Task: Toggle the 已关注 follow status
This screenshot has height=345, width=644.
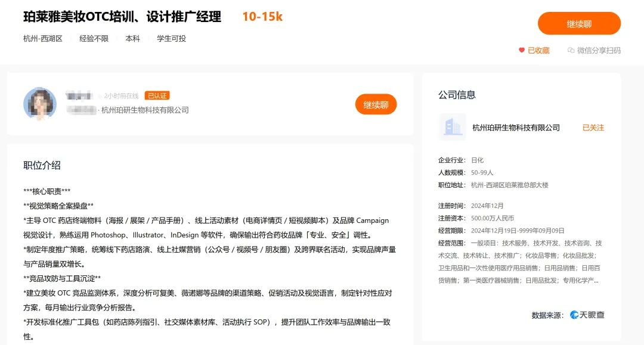Action: pos(593,128)
